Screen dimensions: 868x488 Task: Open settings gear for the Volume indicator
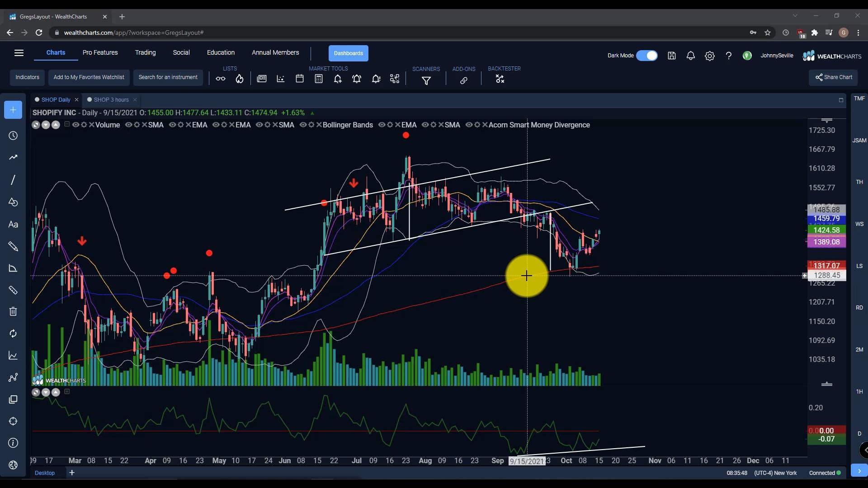coord(84,125)
